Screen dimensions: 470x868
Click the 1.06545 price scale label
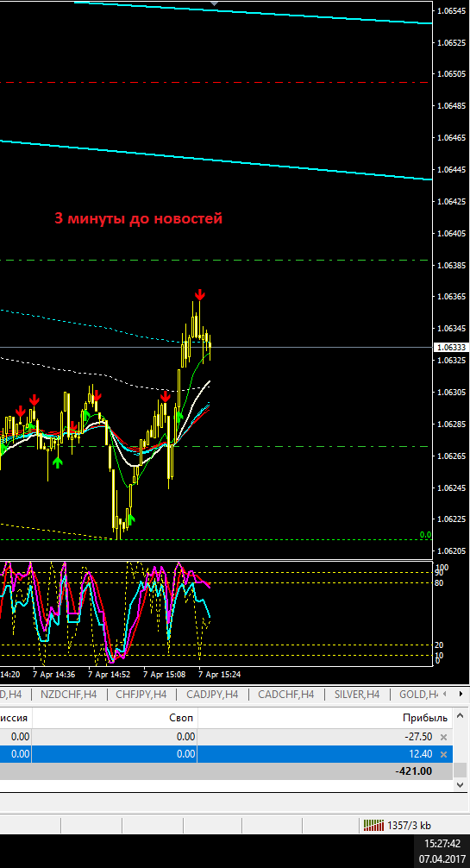pos(451,10)
